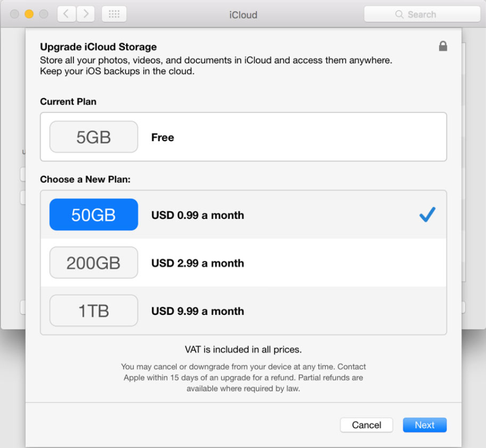Open the Show All preferences grid
Viewport: 486px width, 448px height.
[113, 14]
